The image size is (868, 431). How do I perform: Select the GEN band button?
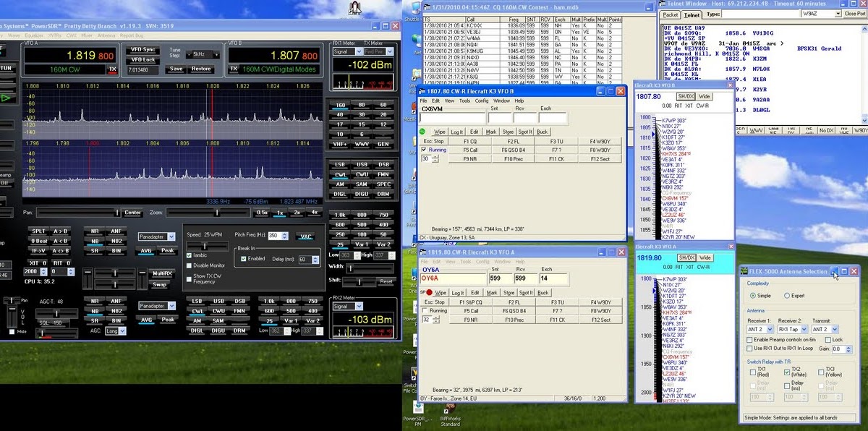pos(383,143)
